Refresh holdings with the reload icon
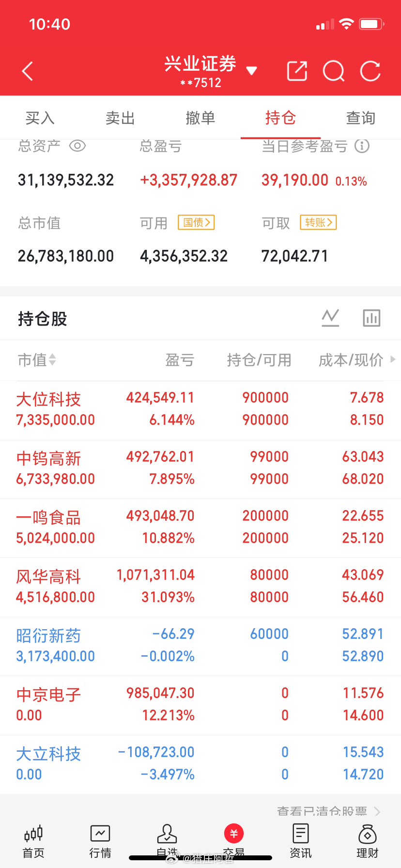The height and width of the screenshot is (868, 401). coord(370,71)
